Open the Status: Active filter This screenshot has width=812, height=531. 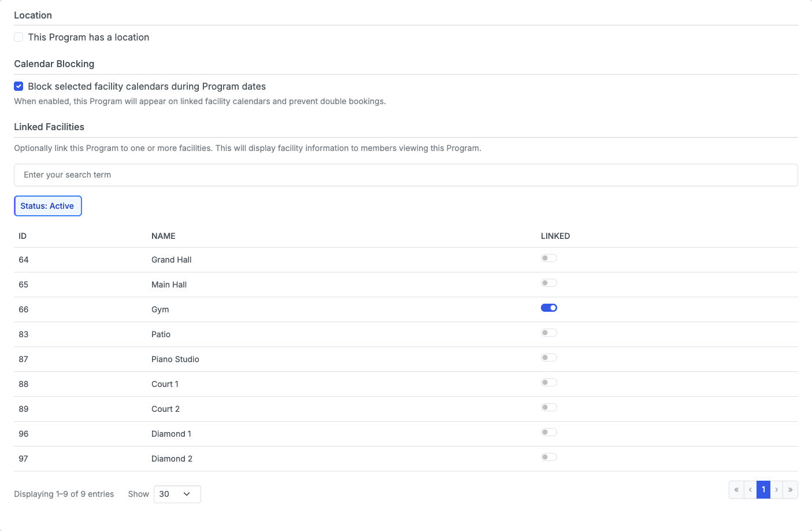pyautogui.click(x=47, y=206)
